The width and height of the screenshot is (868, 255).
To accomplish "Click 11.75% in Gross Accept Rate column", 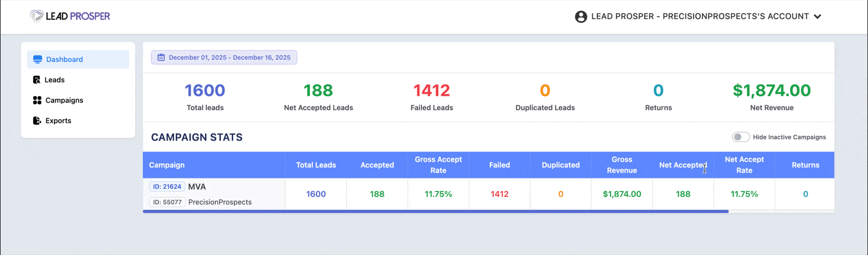I will pyautogui.click(x=438, y=194).
